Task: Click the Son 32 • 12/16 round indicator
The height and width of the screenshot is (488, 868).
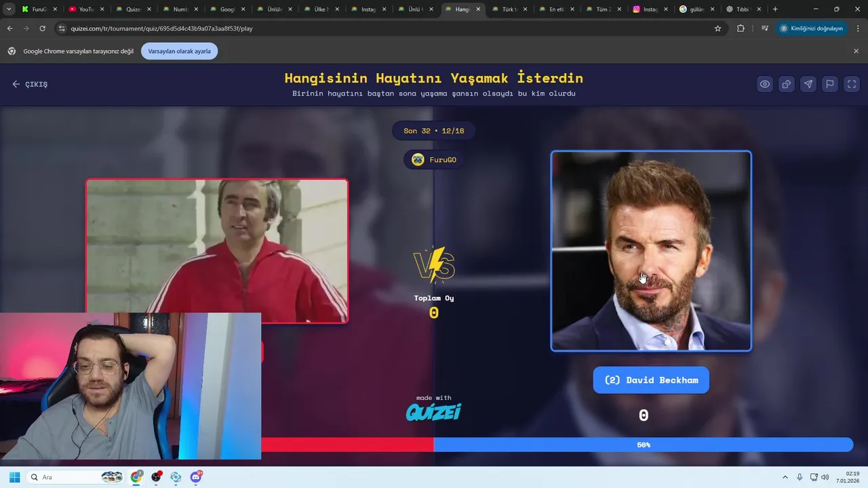Action: [x=434, y=131]
